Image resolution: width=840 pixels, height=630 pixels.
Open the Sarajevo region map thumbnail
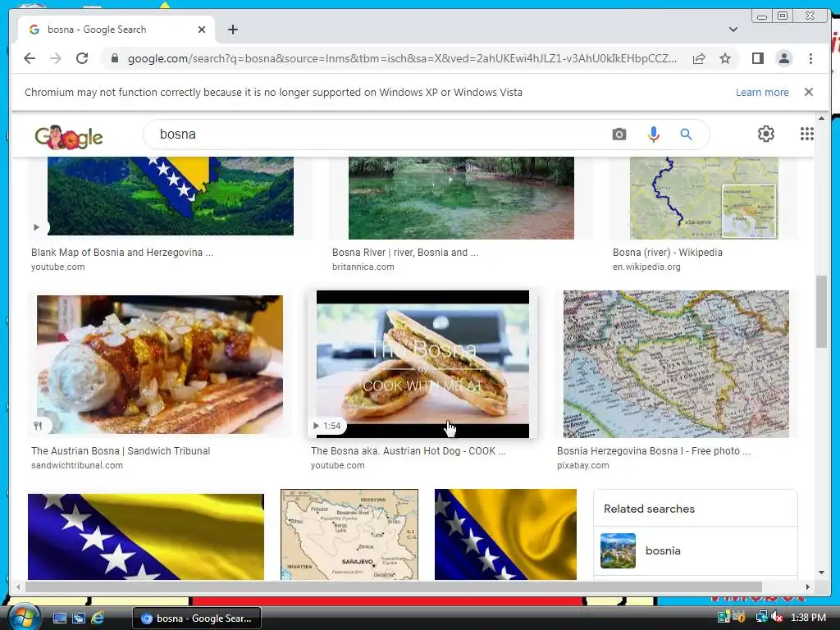coord(349,535)
